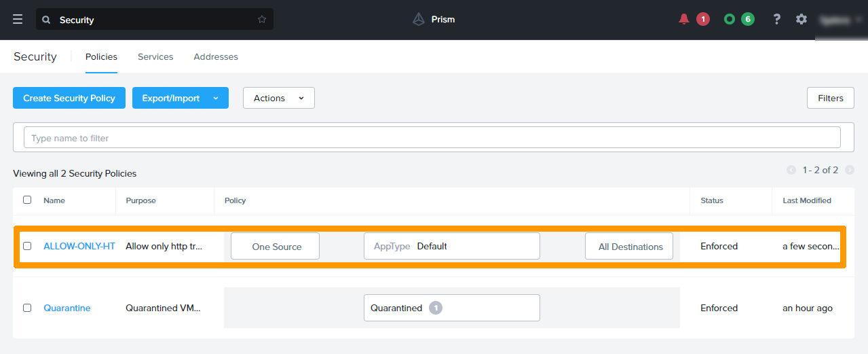Focus the Type name to filter field

432,138
